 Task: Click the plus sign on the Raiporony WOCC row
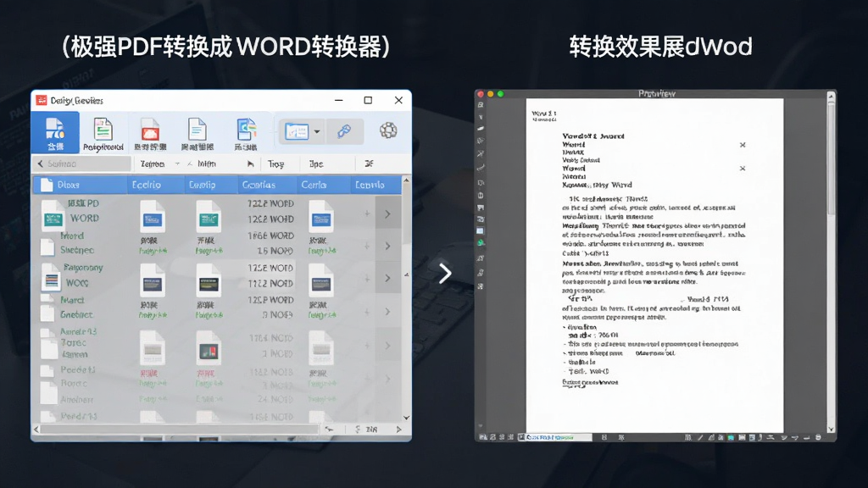[x=366, y=278]
